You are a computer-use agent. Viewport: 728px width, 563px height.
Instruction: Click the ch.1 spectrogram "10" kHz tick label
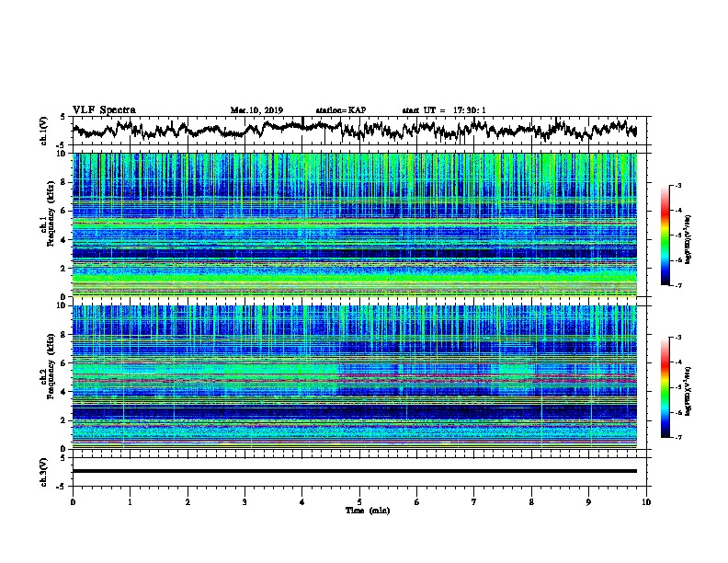coord(62,154)
